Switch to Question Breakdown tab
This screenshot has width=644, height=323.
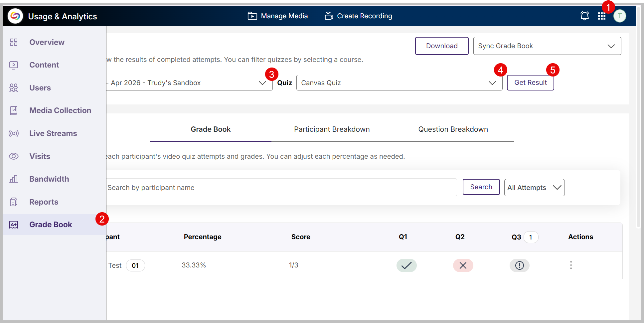tap(453, 129)
